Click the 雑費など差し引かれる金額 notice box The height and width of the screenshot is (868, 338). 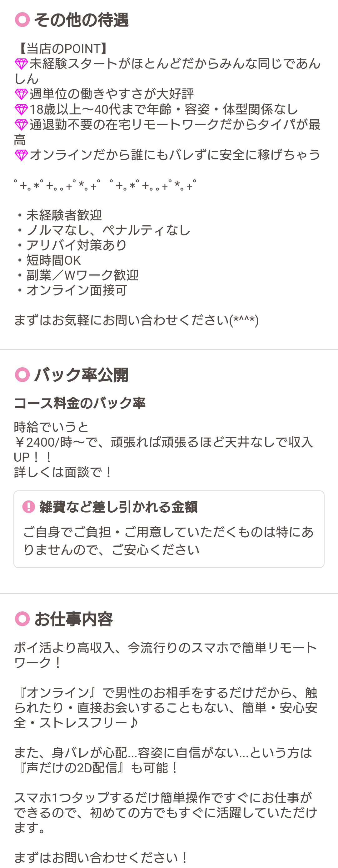click(x=169, y=529)
